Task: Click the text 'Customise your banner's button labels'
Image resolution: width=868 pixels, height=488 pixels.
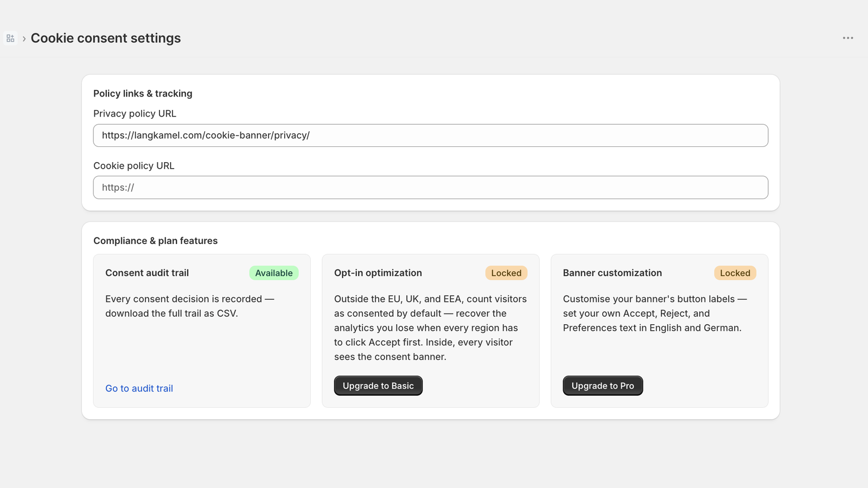Action: pos(649,299)
